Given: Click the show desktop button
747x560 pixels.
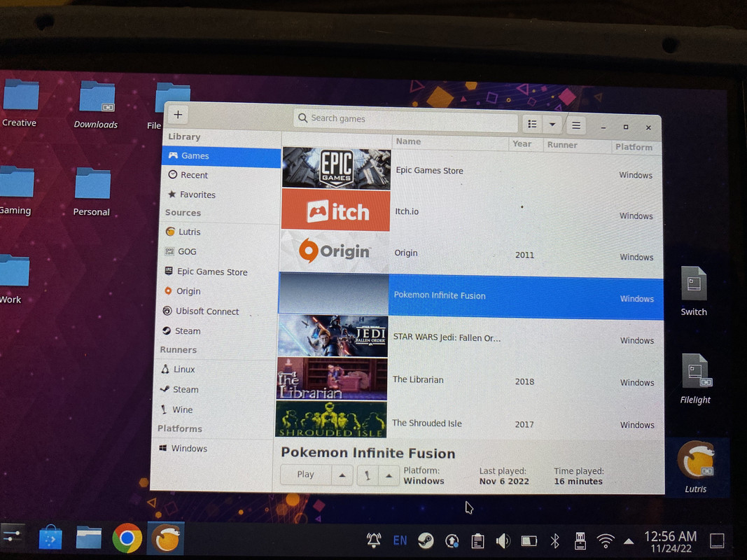Looking at the screenshot, I should point(717,541).
